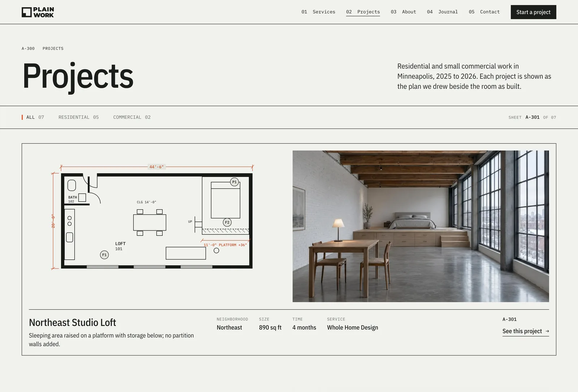578x392 pixels.
Task: Click the arrow beside See this project
Action: [x=547, y=331]
